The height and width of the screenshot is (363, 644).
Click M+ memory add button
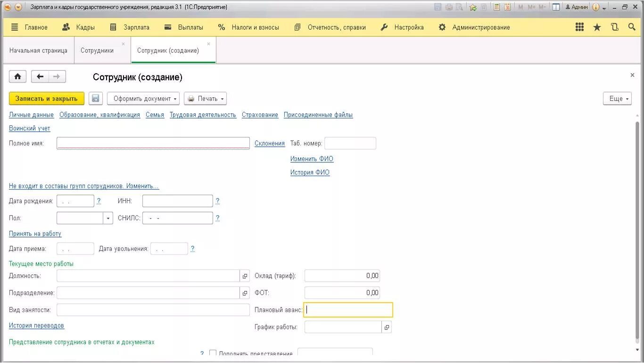[531, 7]
